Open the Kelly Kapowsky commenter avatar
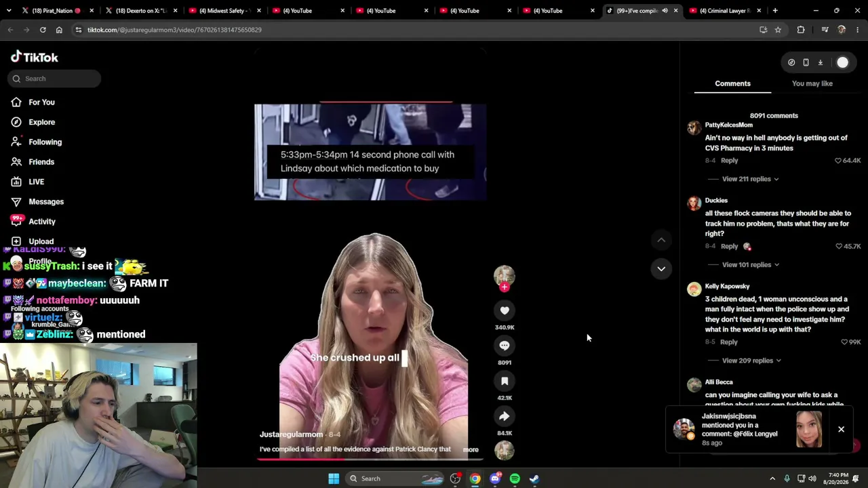868x488 pixels. pos(694,289)
